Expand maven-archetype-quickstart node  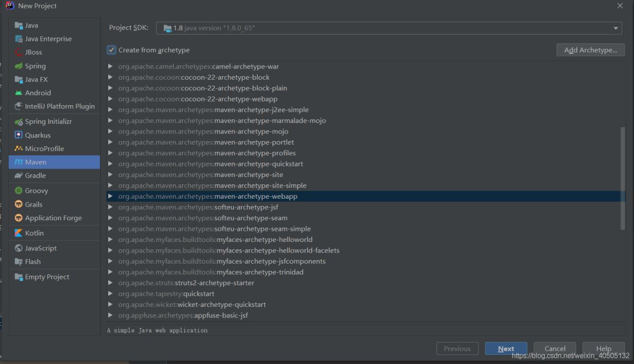point(110,164)
